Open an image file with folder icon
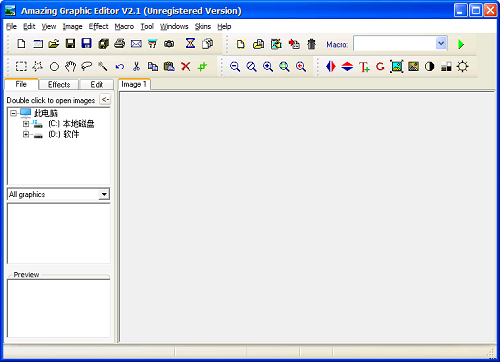 coord(54,44)
